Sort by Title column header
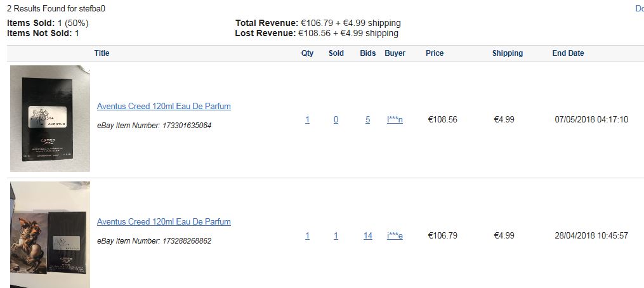644x288 pixels. click(x=102, y=53)
